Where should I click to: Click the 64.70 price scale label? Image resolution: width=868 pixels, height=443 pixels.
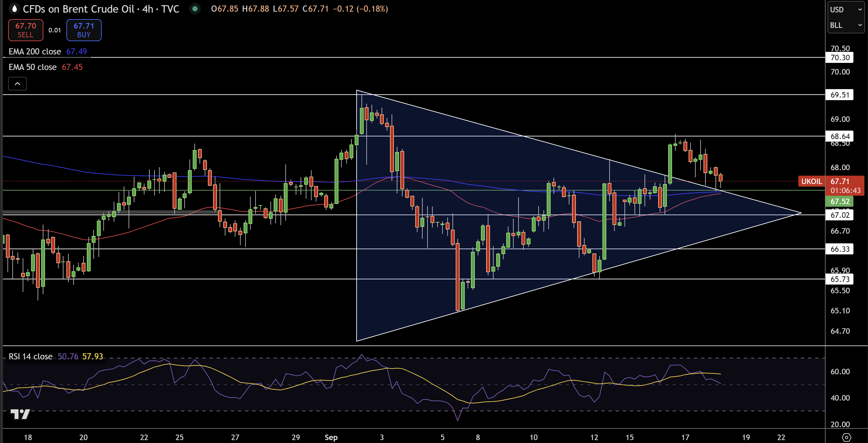pyautogui.click(x=840, y=331)
